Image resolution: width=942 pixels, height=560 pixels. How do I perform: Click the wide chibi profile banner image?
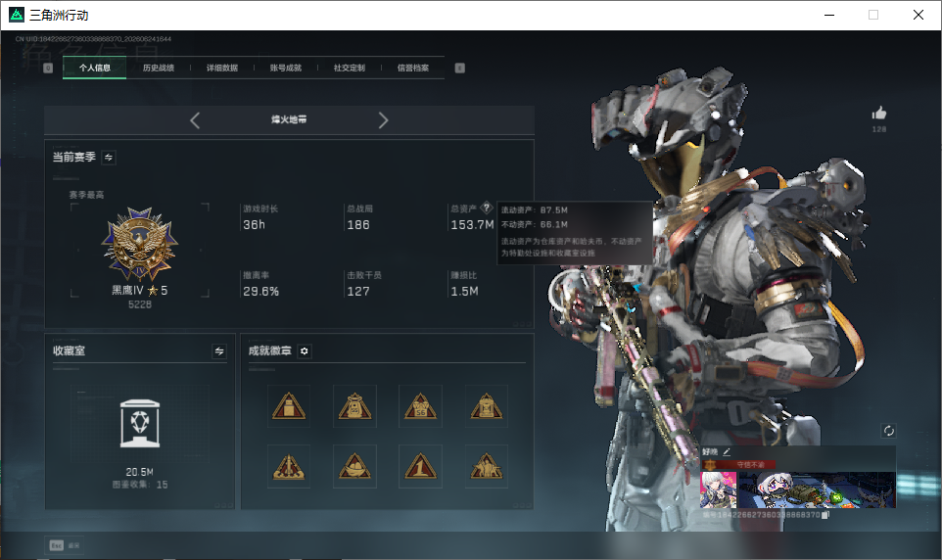click(817, 490)
